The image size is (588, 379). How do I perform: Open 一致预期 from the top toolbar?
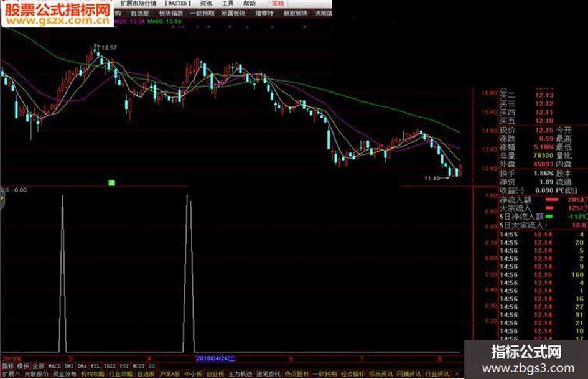[202, 14]
